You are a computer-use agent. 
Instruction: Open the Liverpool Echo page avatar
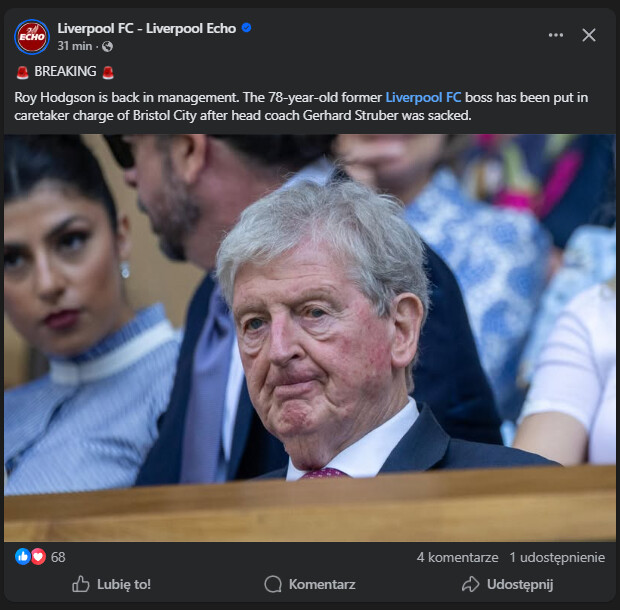click(32, 37)
